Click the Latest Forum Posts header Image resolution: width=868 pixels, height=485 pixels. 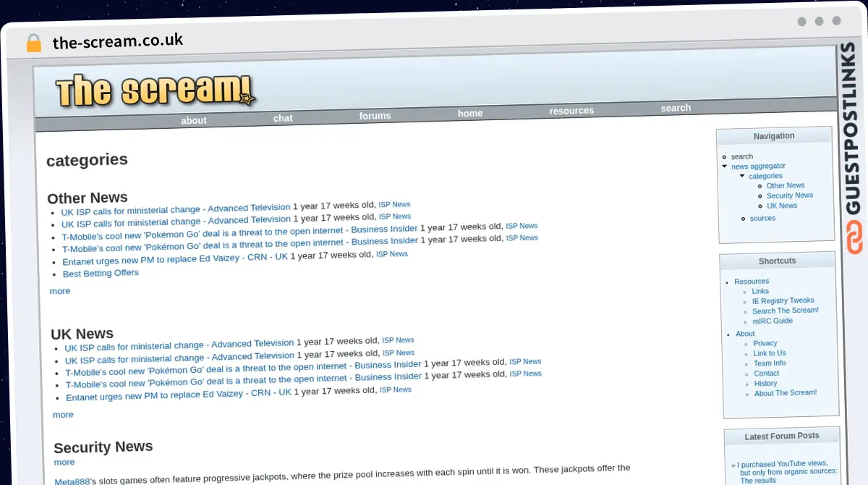click(782, 436)
